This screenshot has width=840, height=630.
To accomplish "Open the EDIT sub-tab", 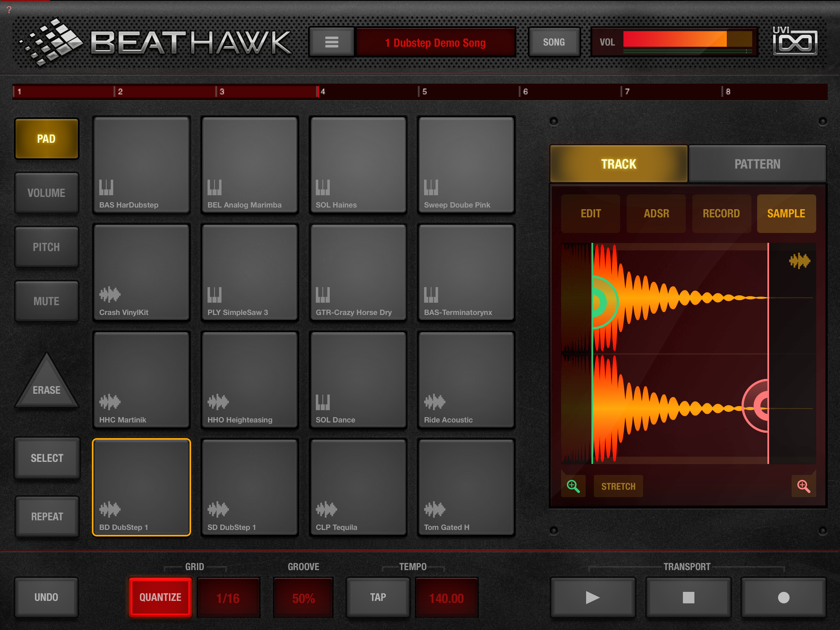I will (x=591, y=214).
